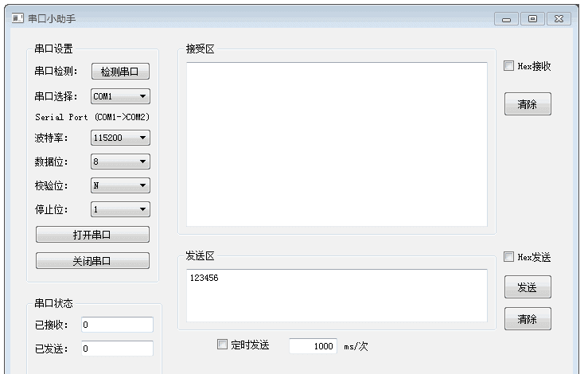Screen dimensions: 588x374
Task: Click the 发送区 text box containing 123456
Action: (337, 295)
